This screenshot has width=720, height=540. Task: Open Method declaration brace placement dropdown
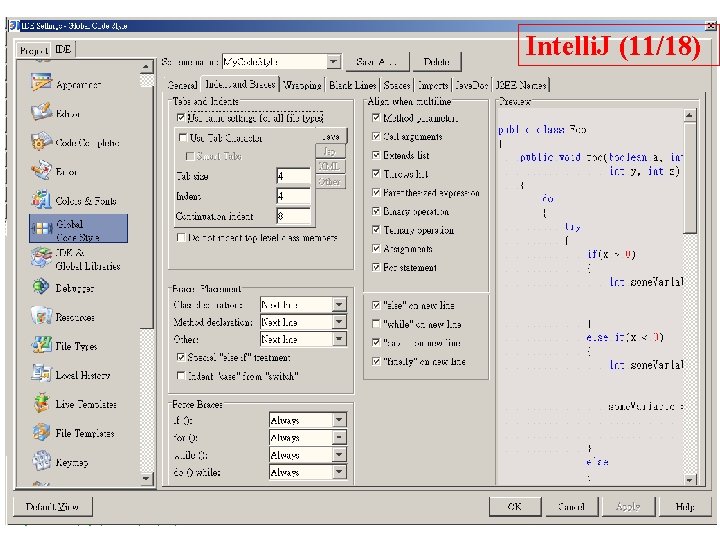[339, 322]
